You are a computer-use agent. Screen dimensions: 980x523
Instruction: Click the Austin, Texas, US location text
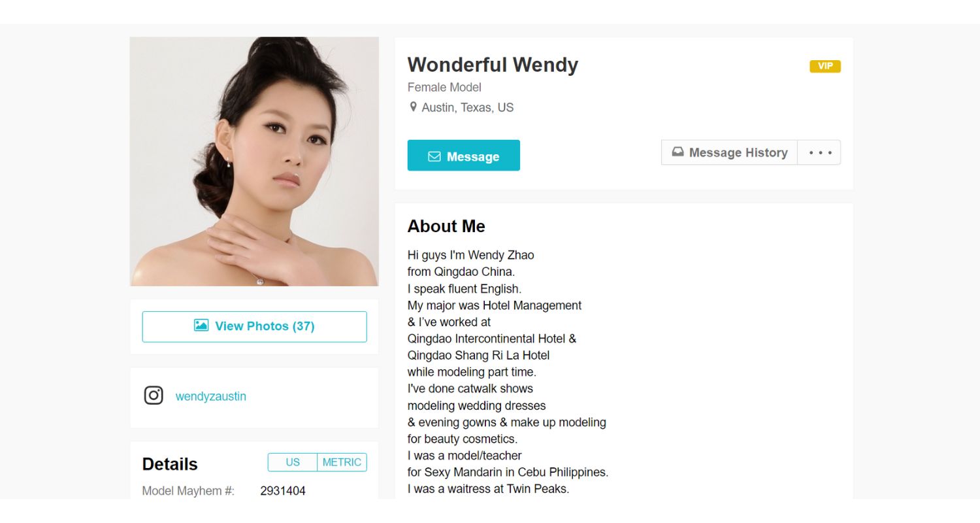[x=468, y=107]
